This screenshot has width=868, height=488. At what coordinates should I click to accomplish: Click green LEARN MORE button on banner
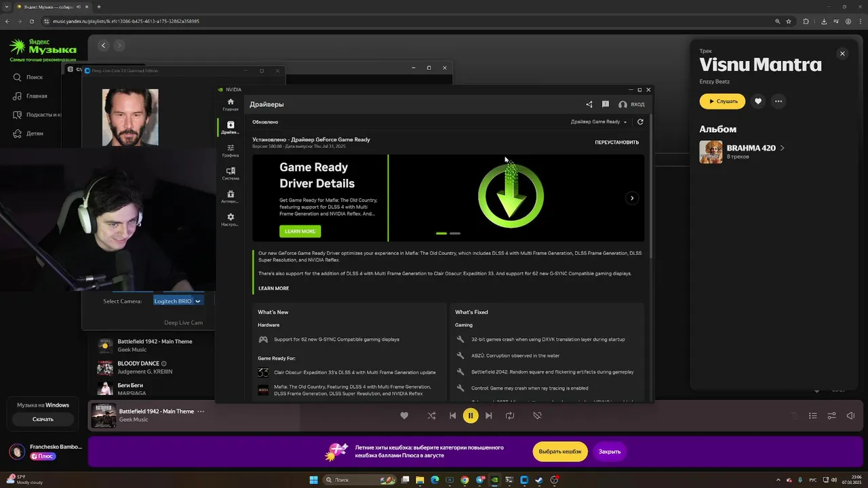[x=300, y=231]
